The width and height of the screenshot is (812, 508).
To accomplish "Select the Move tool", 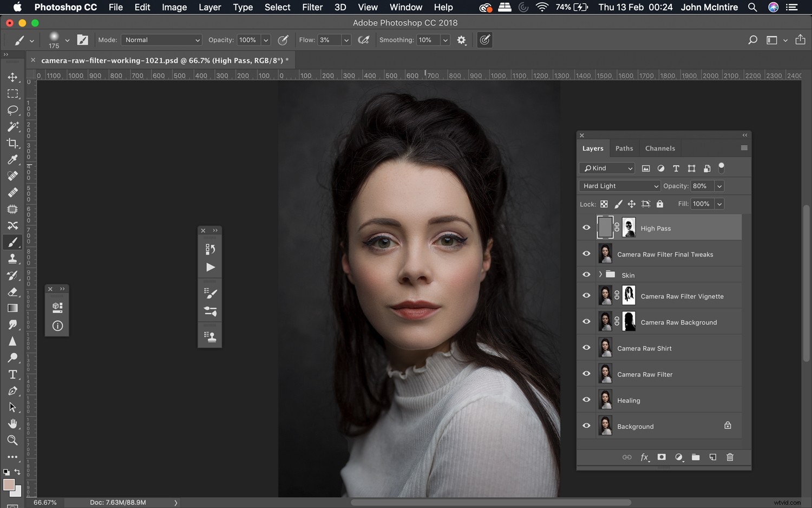I will point(13,77).
